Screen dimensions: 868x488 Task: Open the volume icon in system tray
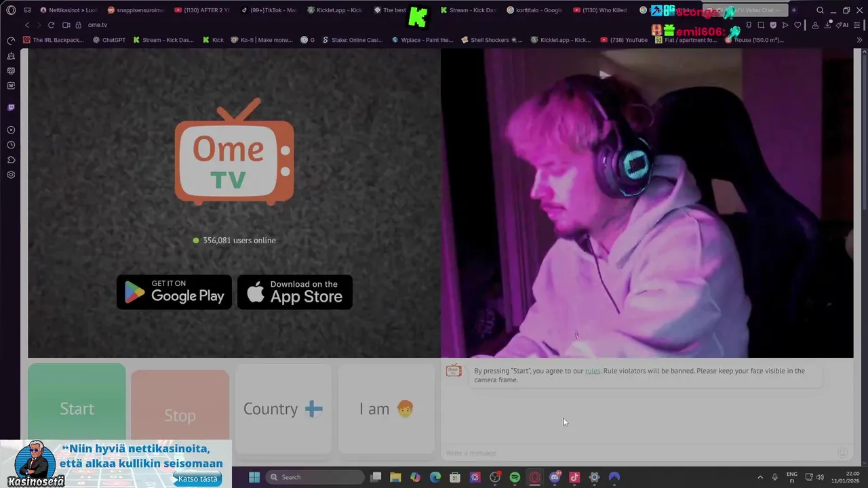[x=820, y=477]
